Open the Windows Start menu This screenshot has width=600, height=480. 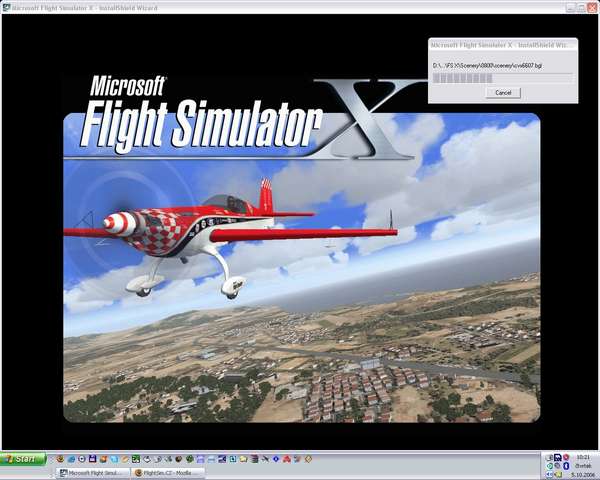click(23, 459)
